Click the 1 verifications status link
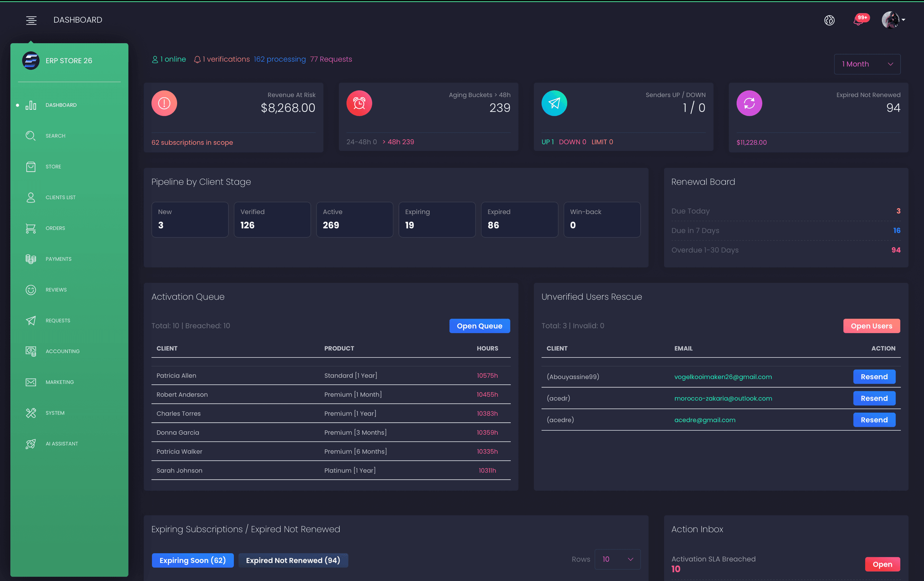 click(222, 59)
